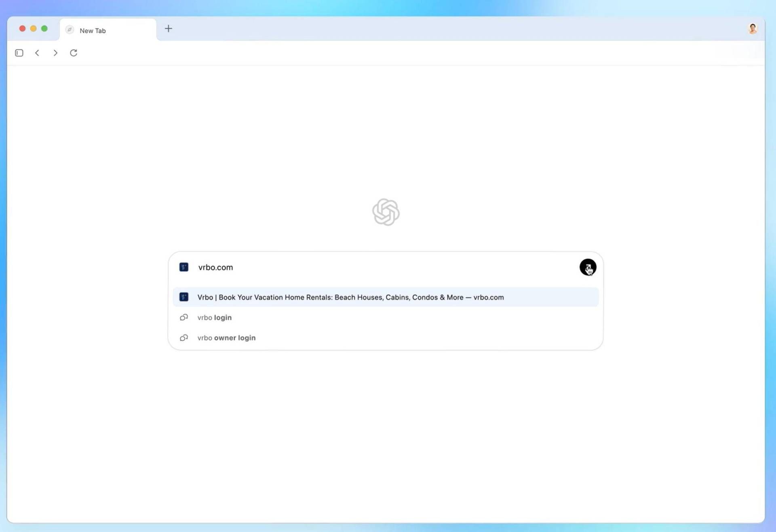Click the ChatGPT logo on the new tab page
This screenshot has height=532, width=776.
tap(386, 212)
